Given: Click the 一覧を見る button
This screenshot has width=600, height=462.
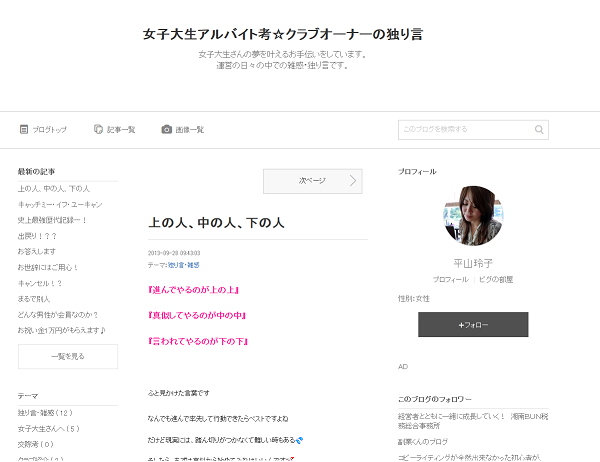Looking at the screenshot, I should [67, 356].
